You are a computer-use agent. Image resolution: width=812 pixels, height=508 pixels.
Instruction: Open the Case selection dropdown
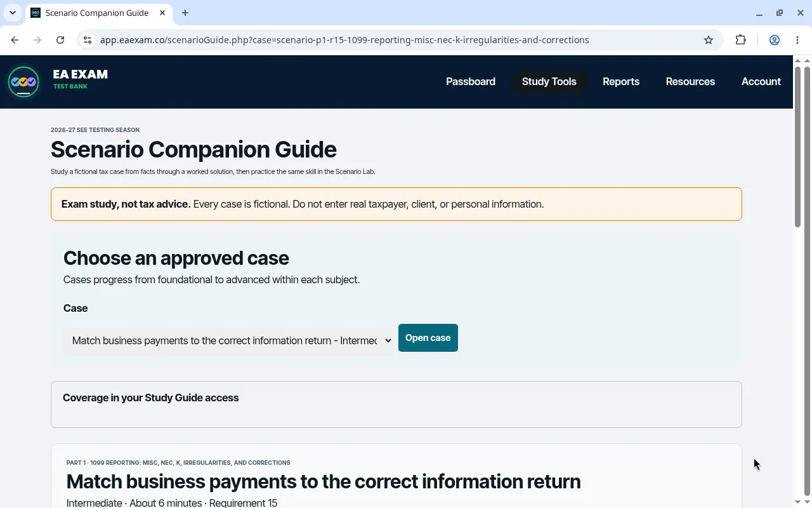pos(228,340)
